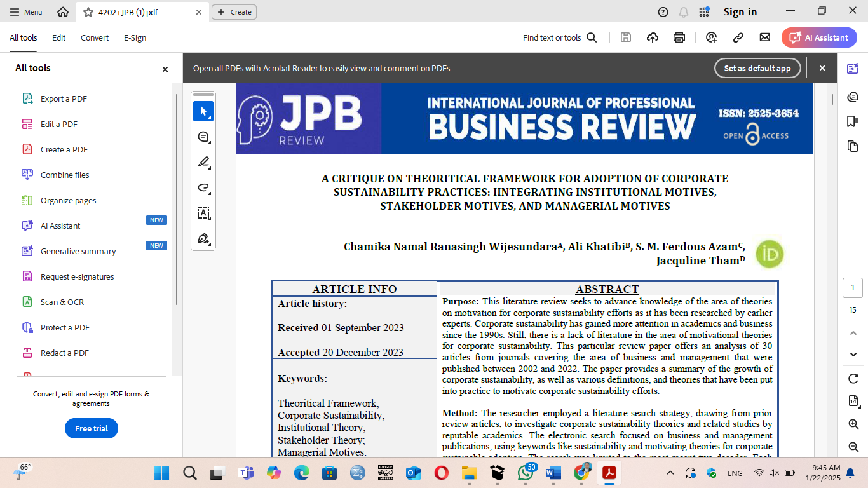Open the ORCID iD badge
Viewport: 868px width, 488px height.
point(770,254)
